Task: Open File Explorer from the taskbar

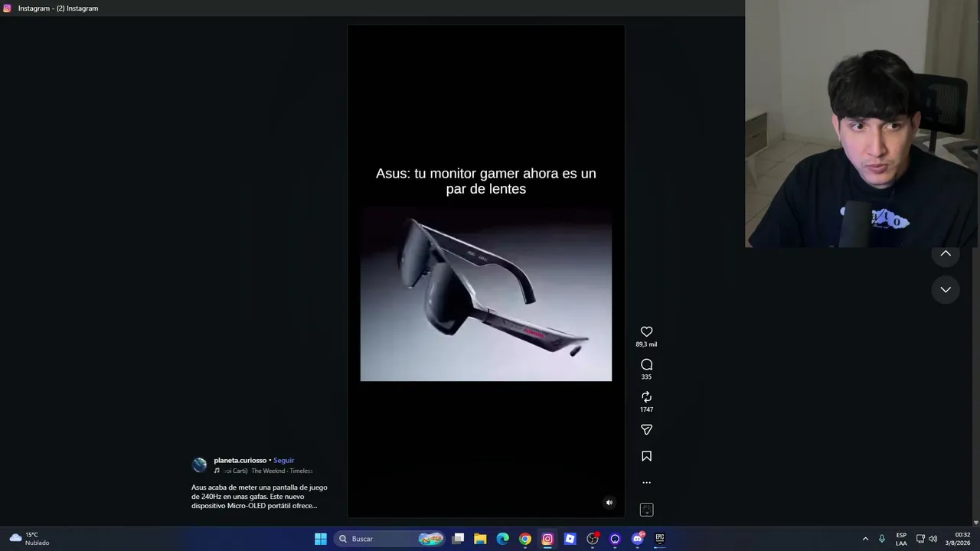Action: (480, 539)
